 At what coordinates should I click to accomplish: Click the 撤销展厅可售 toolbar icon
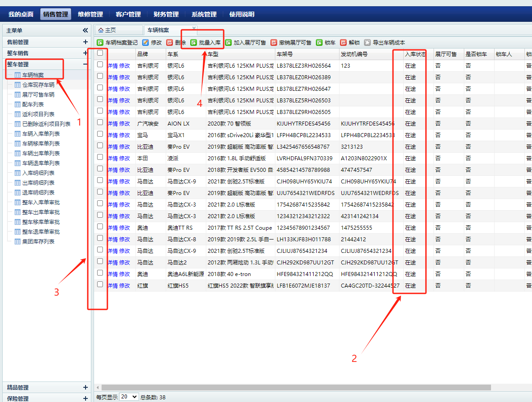pyautogui.click(x=274, y=43)
